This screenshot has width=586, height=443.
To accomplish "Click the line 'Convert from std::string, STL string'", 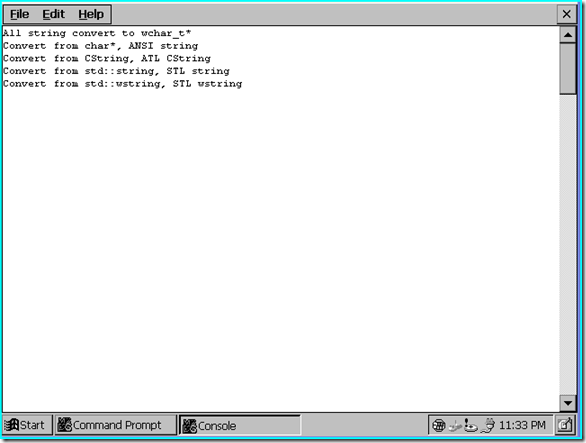I will click(116, 71).
